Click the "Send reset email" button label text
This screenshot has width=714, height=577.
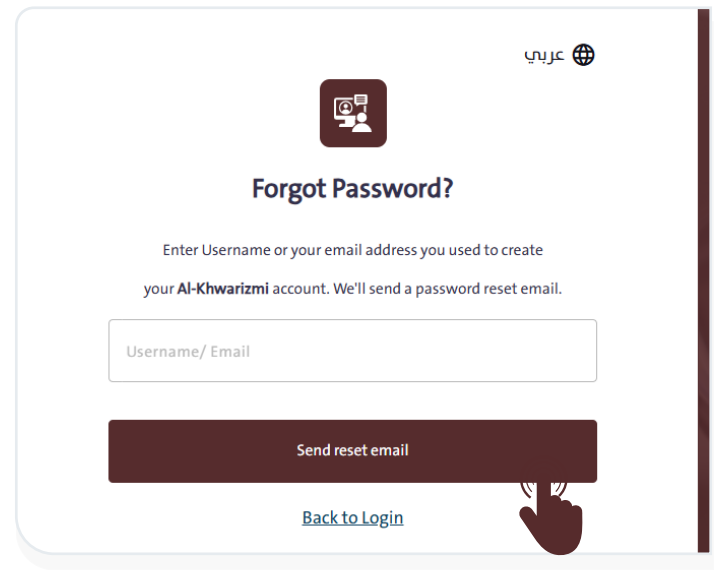352,450
